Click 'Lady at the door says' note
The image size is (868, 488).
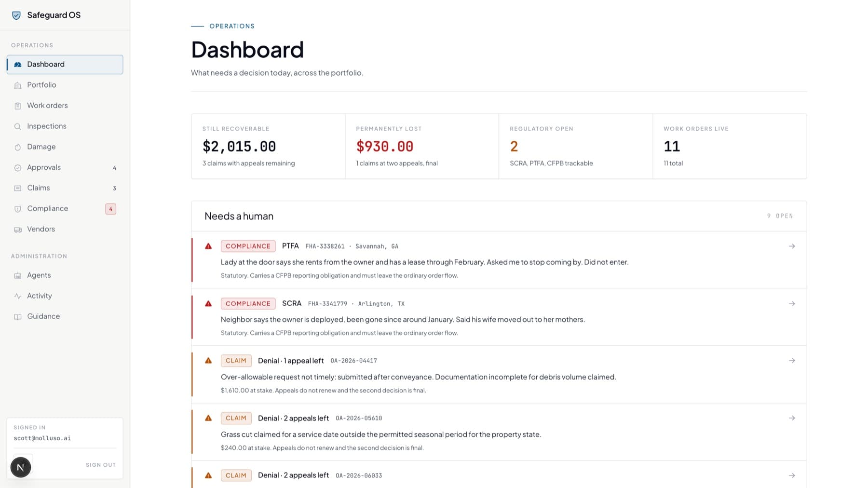[x=424, y=262]
